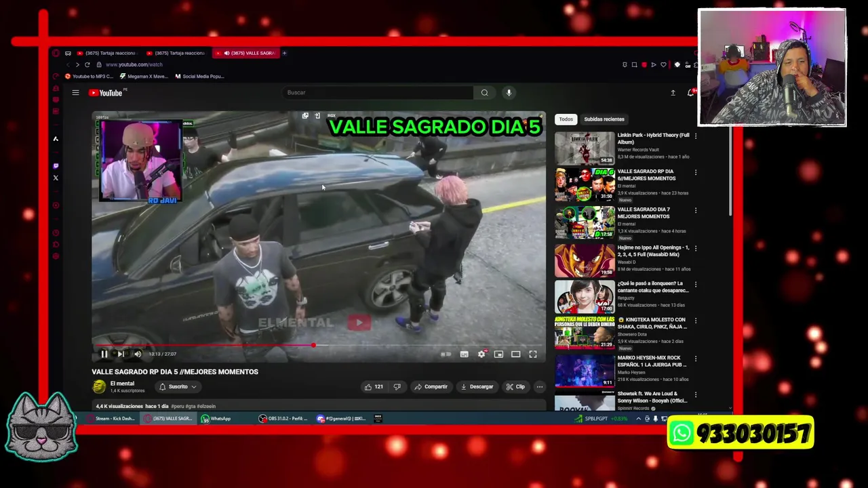The image size is (868, 488).
Task: Open options menu for Ionqueen video
Action: click(x=696, y=284)
